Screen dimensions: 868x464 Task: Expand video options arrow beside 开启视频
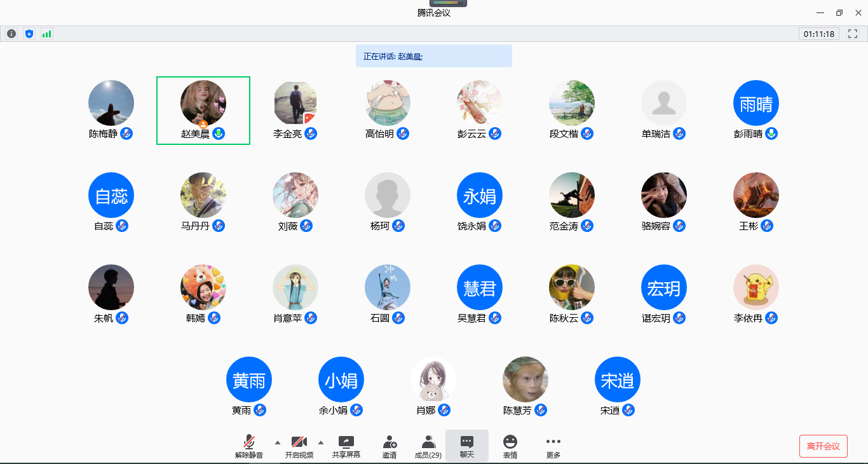coord(320,442)
